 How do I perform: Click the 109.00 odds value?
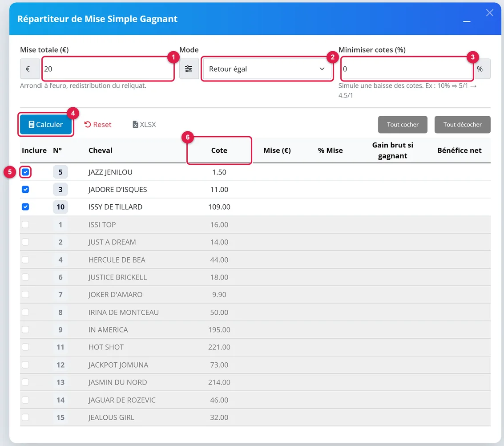[x=219, y=207]
